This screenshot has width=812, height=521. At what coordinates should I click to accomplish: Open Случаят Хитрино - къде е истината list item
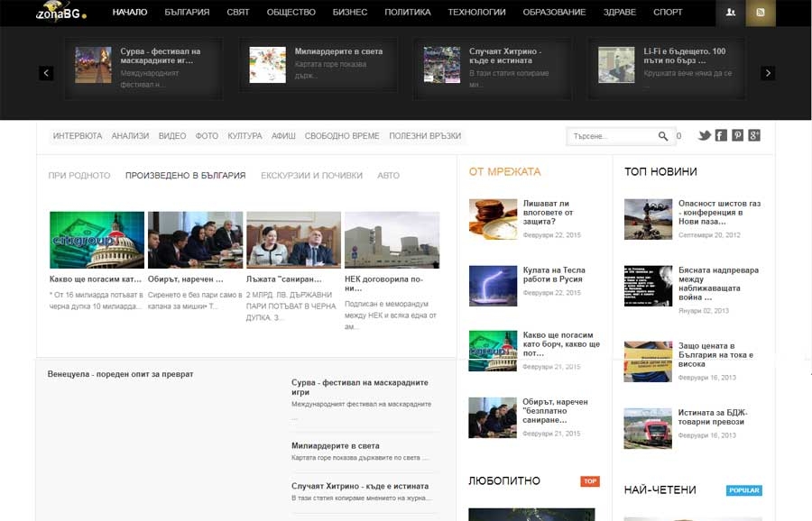360,487
